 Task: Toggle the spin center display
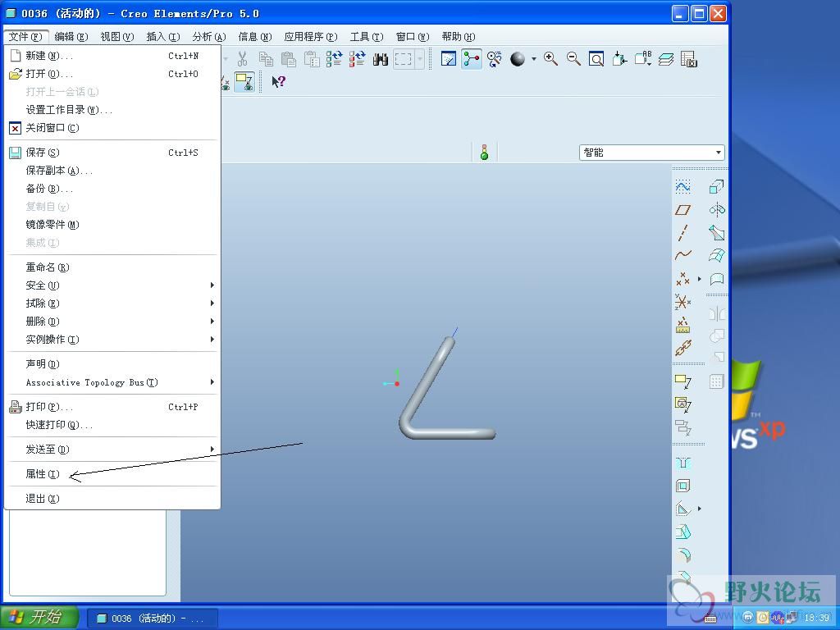pyautogui.click(x=472, y=59)
